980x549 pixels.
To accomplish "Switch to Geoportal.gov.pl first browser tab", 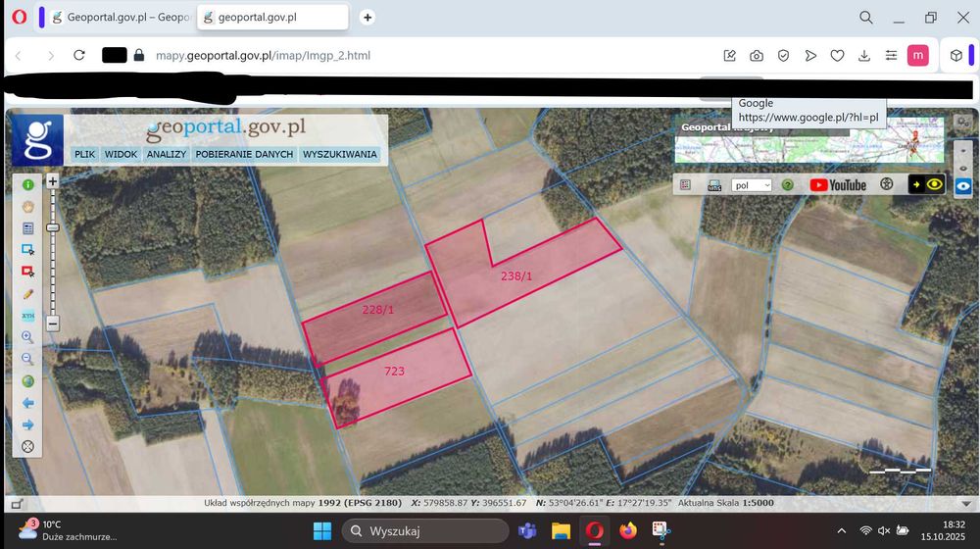I will click(x=122, y=18).
